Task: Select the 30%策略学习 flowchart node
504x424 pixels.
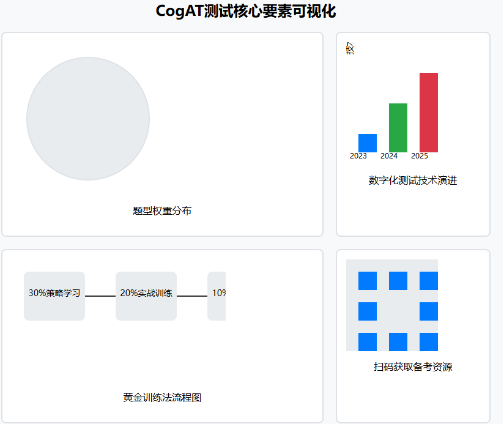Action: pyautogui.click(x=54, y=295)
